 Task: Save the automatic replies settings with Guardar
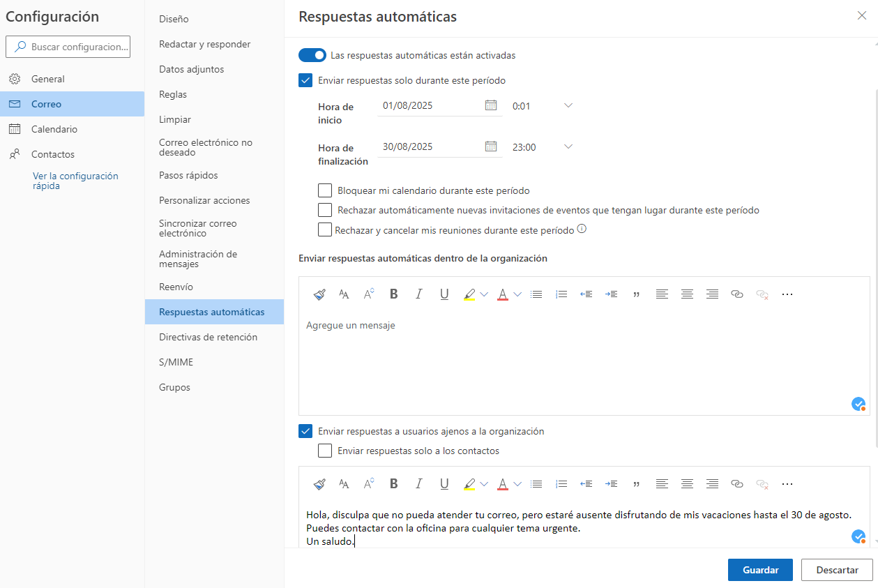tap(760, 569)
